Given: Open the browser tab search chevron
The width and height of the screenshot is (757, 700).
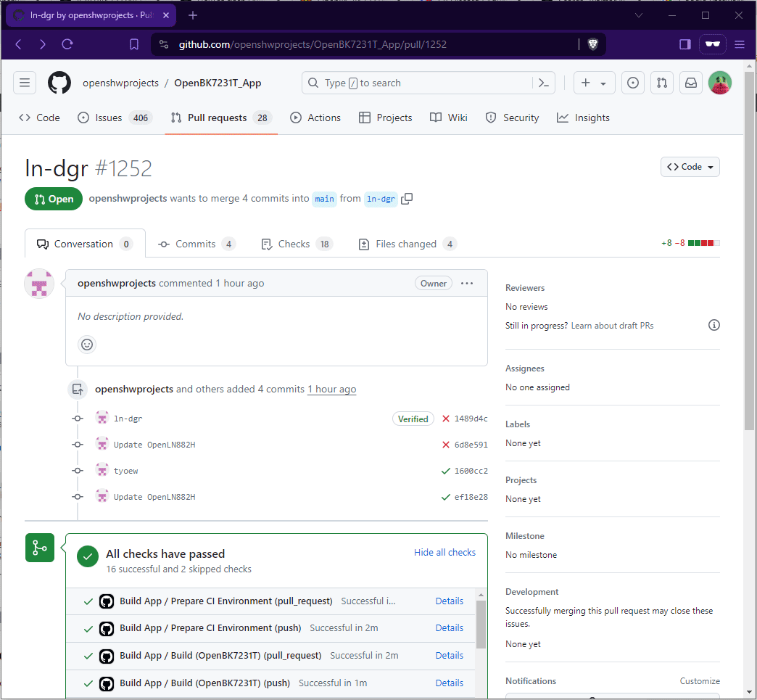Looking at the screenshot, I should 638,15.
